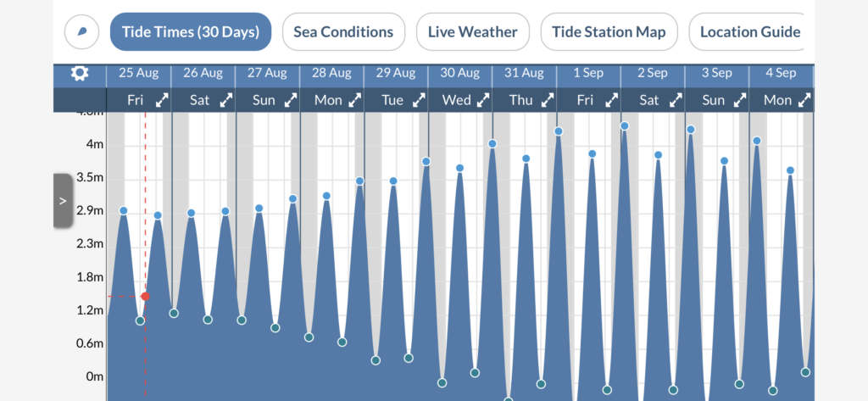Go to Live Weather
The width and height of the screenshot is (868, 401).
click(472, 32)
